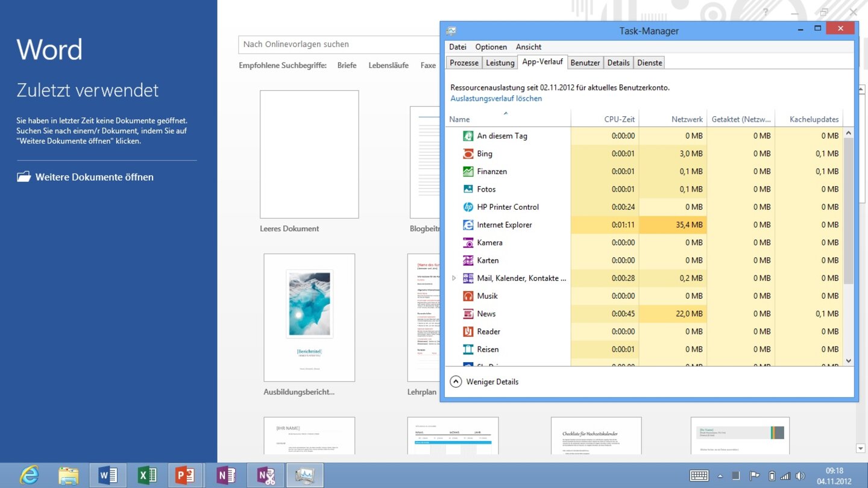Select the Finanzen app icon
868x488 pixels.
click(x=468, y=171)
